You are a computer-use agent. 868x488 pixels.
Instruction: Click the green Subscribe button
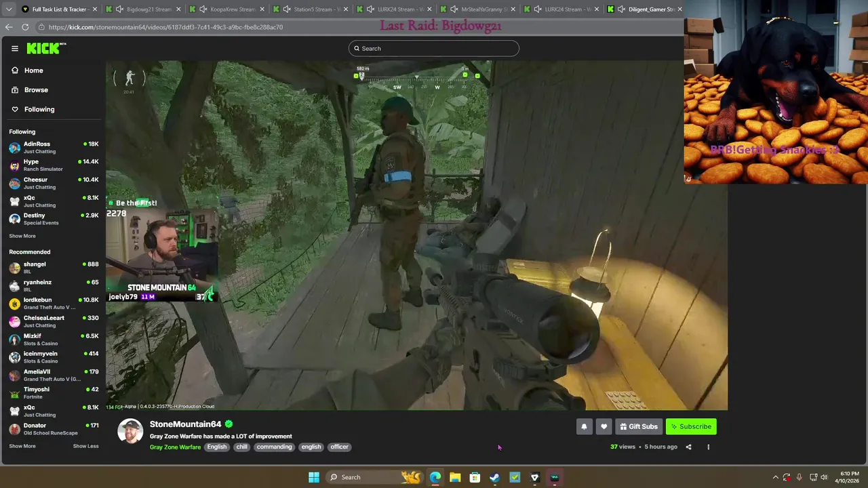691,426
